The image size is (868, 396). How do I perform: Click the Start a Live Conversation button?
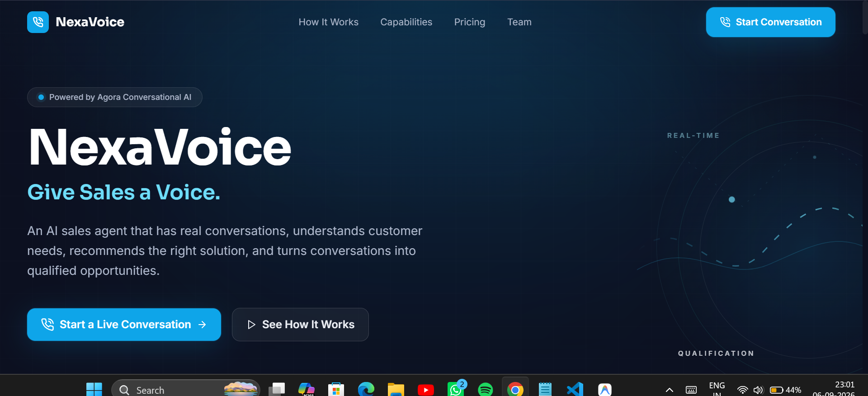[x=124, y=325]
